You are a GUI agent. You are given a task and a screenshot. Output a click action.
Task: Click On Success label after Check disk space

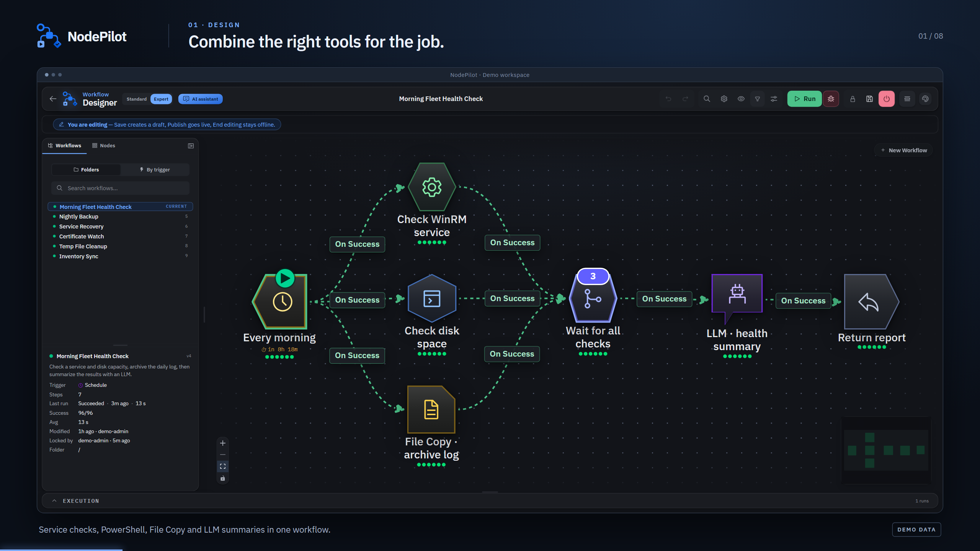coord(512,298)
